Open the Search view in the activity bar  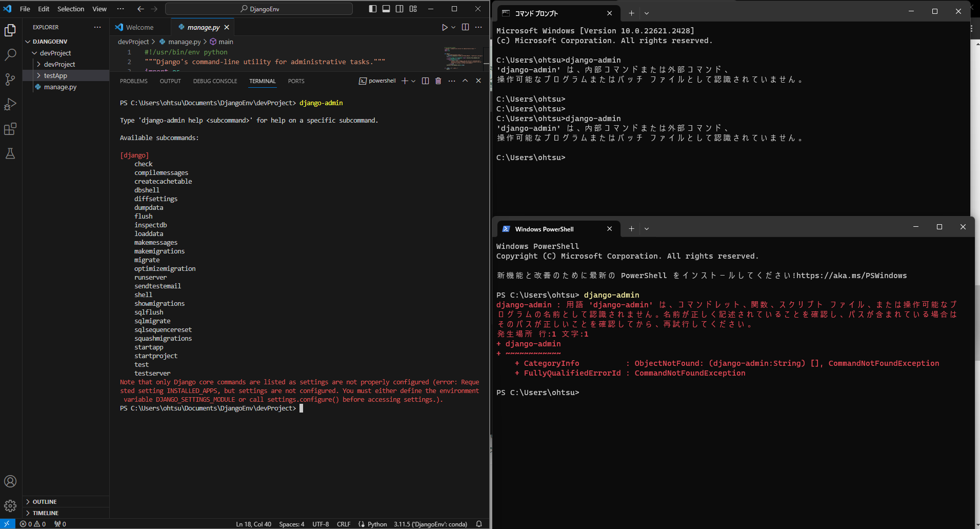tap(10, 54)
